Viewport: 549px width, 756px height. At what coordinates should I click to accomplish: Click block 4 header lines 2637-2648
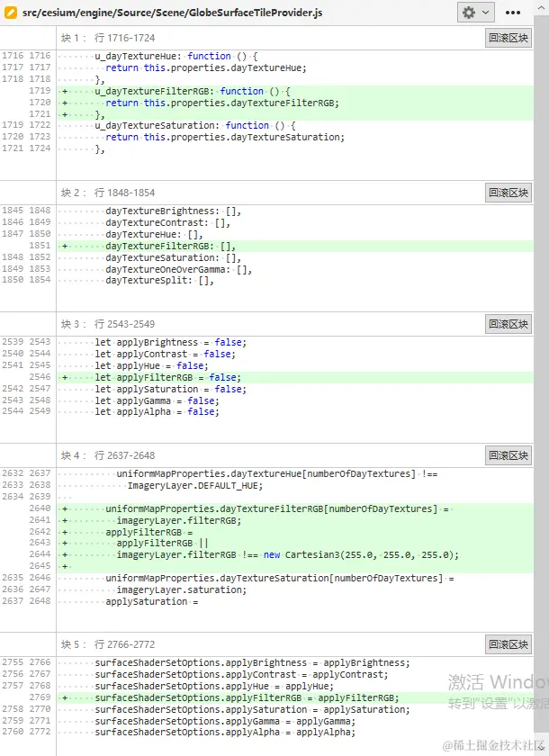[x=108, y=455]
